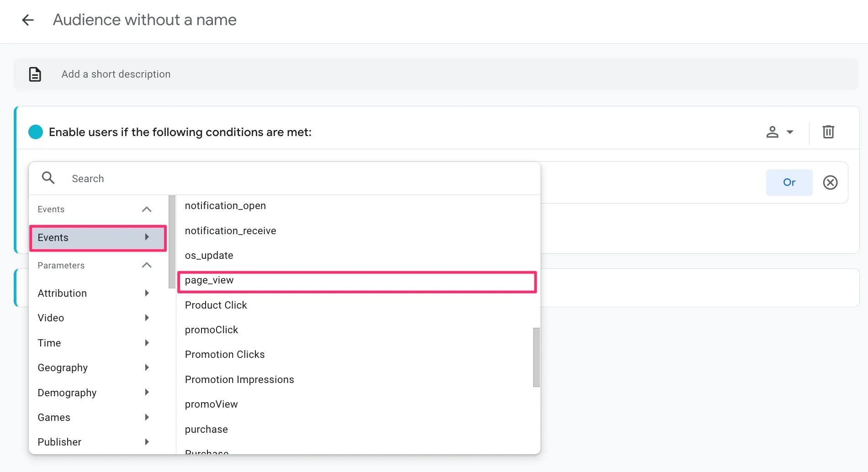
Task: Collapse the Parameters section chevron
Action: [x=147, y=265]
